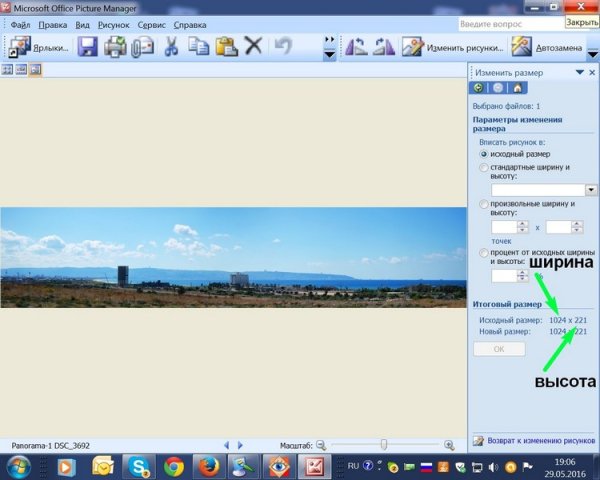Image resolution: width=600 pixels, height=480 pixels.
Task: Adjust the custom height spinner
Action: 577,227
